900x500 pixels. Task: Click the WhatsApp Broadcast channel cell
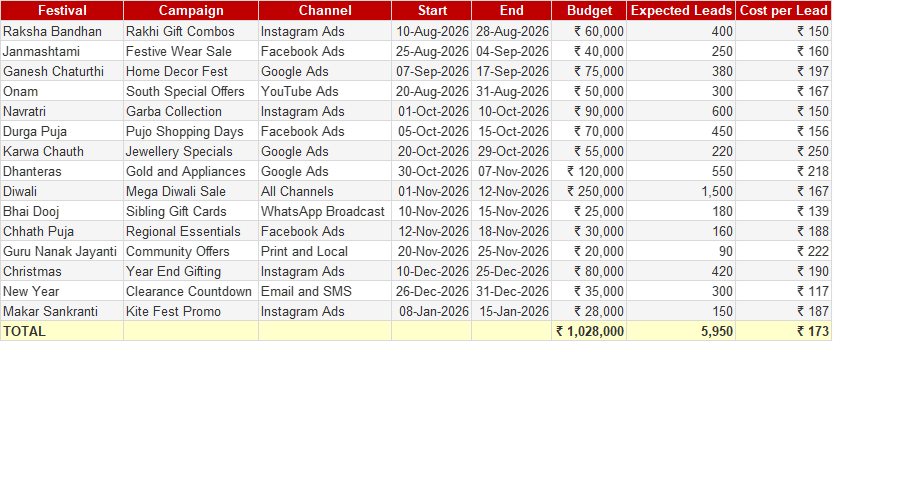coord(325,211)
